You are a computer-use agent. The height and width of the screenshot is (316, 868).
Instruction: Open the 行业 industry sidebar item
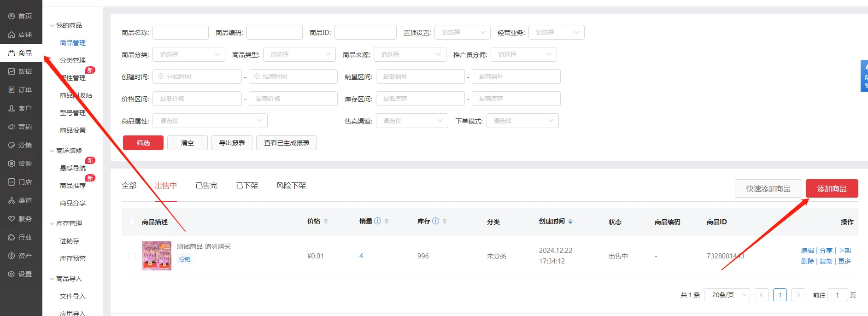(x=21, y=237)
